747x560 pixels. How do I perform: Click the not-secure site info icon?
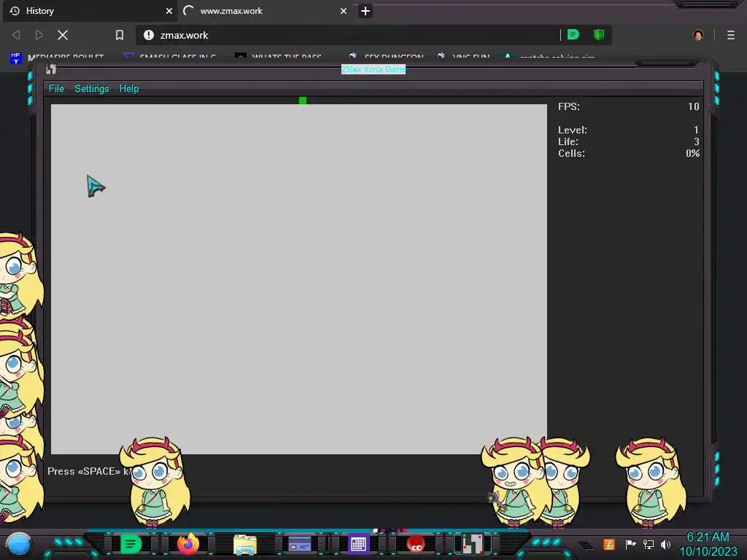tap(149, 35)
